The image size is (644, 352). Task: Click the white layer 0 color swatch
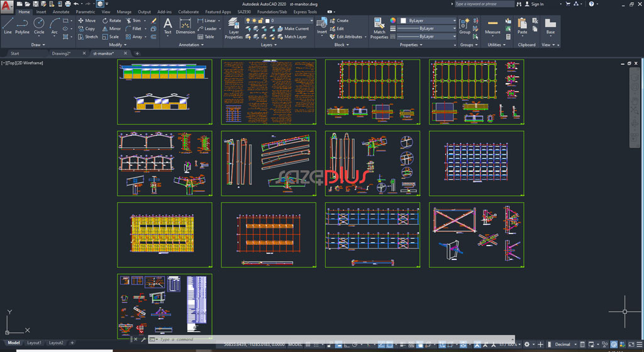click(x=267, y=21)
